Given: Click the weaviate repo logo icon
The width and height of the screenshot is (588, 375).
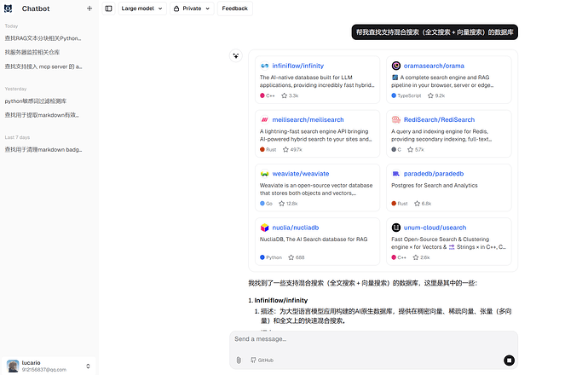Looking at the screenshot, I should point(264,174).
